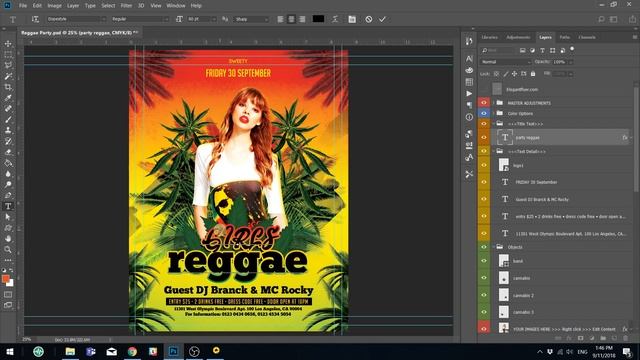This screenshot has width=640, height=360.
Task: Open the Normal blend mode dropdown
Action: tap(505, 62)
